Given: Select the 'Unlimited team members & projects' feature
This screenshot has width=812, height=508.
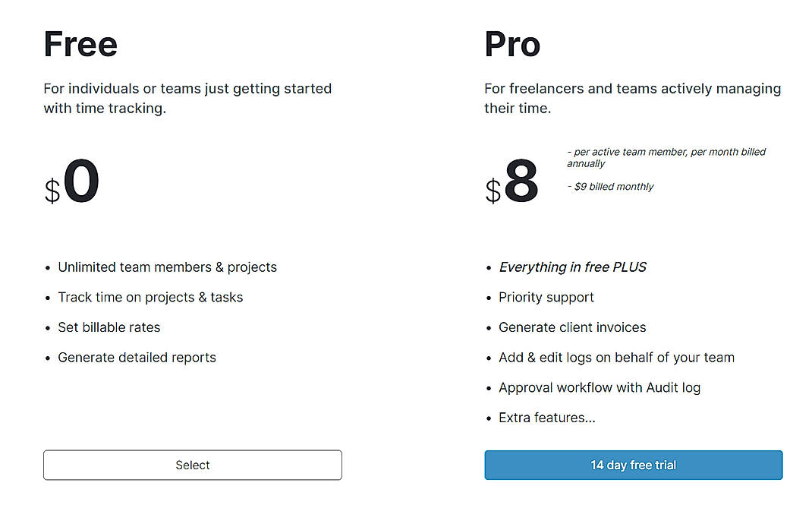Looking at the screenshot, I should point(167,267).
